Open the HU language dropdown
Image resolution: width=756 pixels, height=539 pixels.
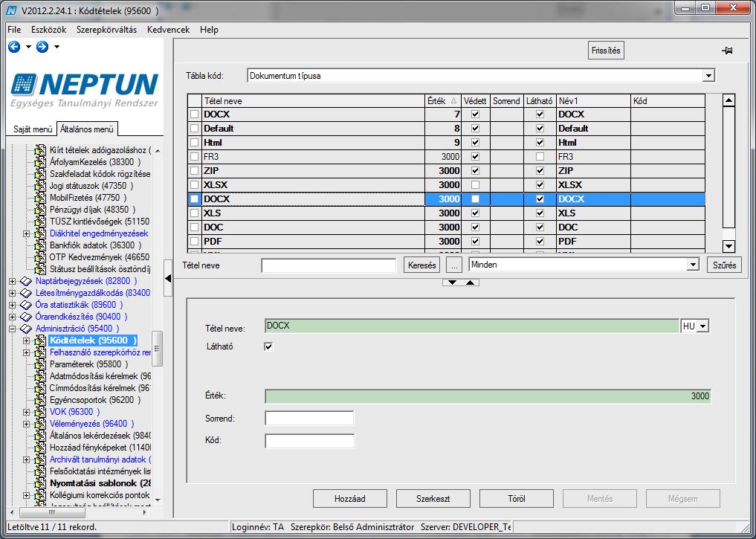tap(703, 326)
